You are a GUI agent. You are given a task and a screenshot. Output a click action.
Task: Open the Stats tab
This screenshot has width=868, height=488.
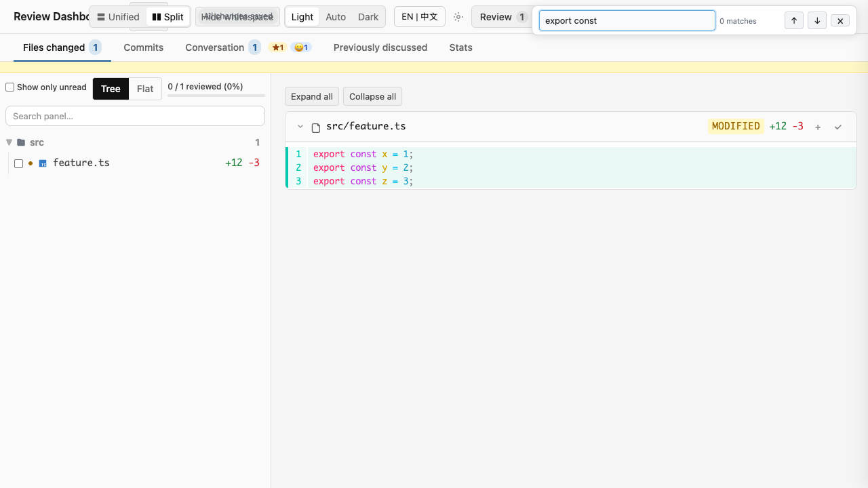[x=460, y=47]
